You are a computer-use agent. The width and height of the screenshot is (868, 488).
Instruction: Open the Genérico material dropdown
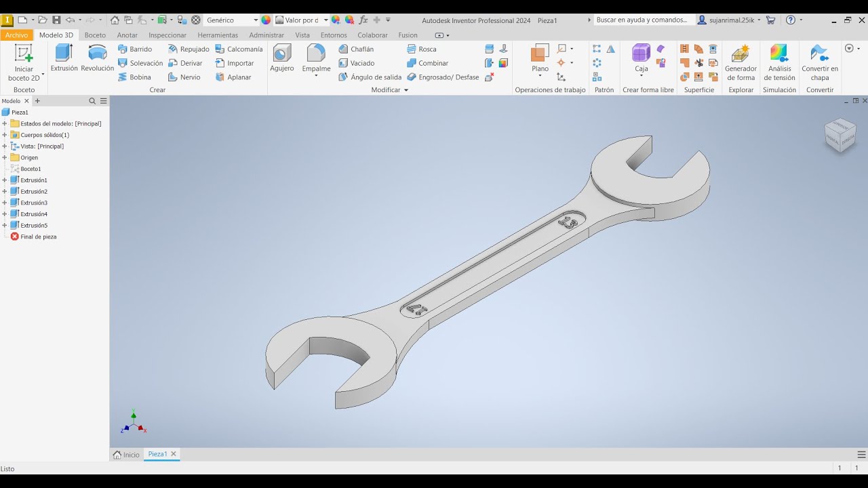point(231,20)
